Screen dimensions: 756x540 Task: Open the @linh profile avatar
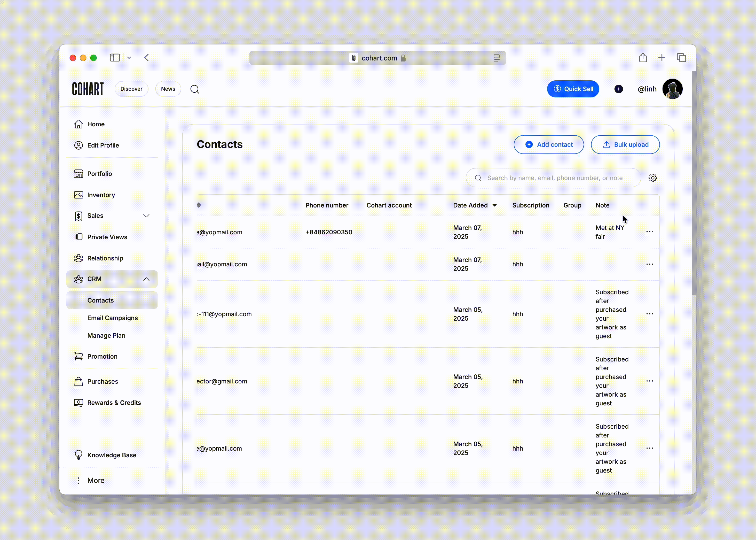[x=672, y=89]
